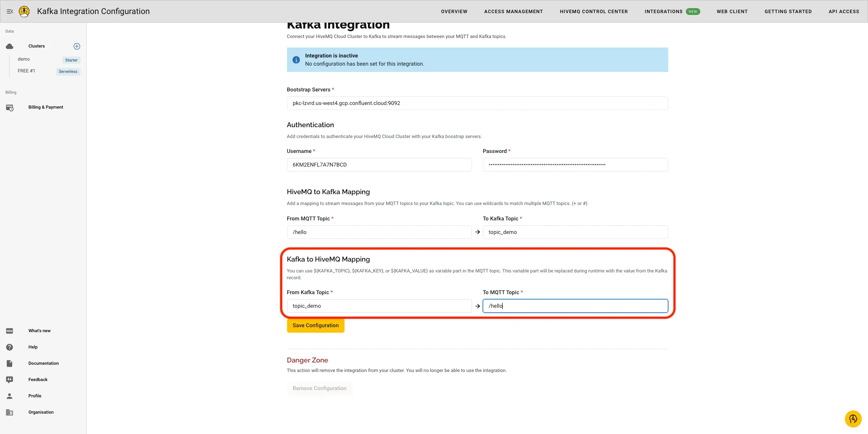Viewport: 868px width, 434px height.
Task: Click the NEW badge on Integrations
Action: click(693, 11)
